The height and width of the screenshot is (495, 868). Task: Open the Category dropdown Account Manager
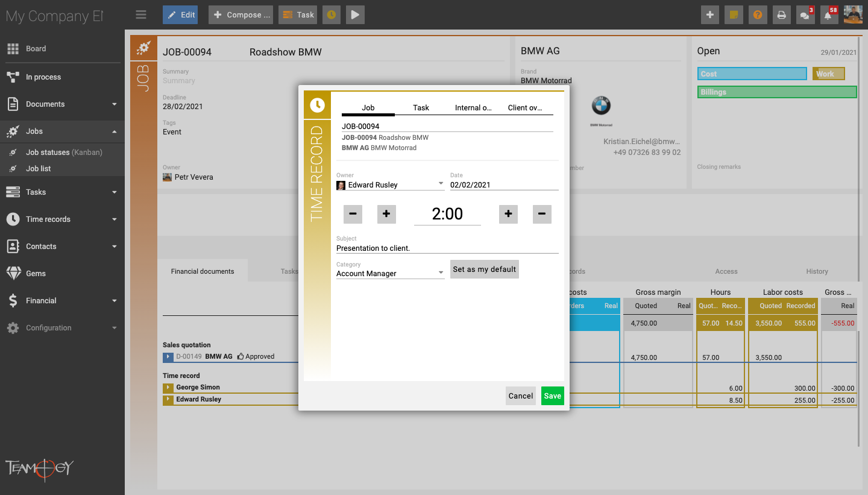coord(390,273)
